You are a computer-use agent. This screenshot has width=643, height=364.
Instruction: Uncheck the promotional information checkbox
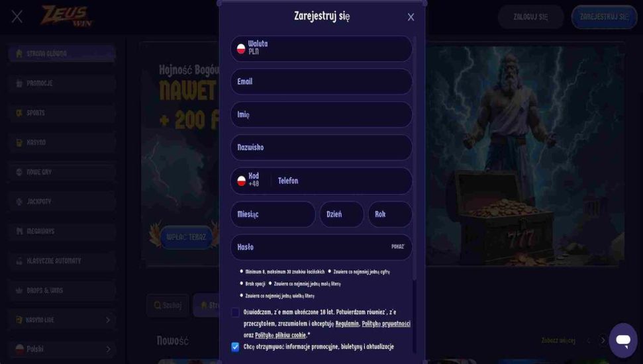[x=235, y=347]
